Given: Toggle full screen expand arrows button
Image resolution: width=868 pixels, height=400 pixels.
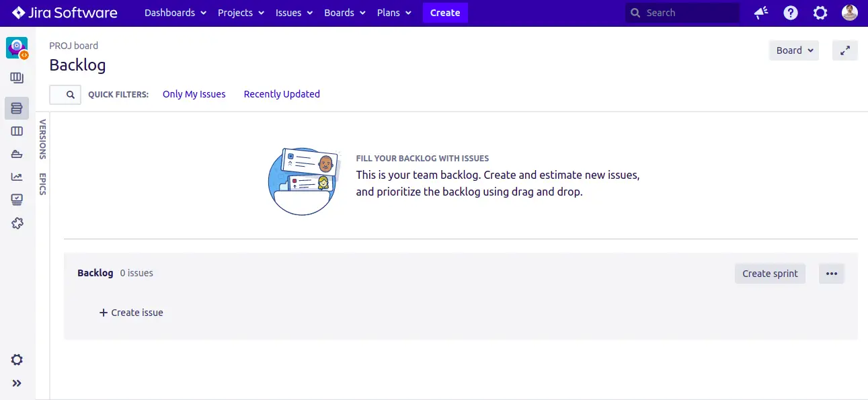Looking at the screenshot, I should [x=845, y=50].
